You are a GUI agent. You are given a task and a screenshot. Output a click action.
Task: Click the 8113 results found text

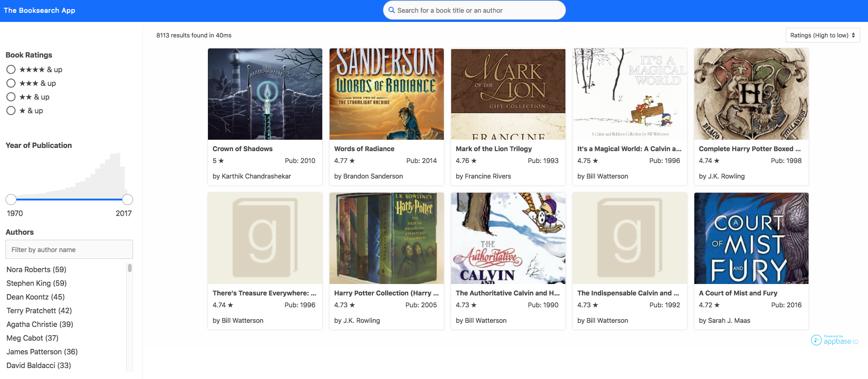coord(194,35)
